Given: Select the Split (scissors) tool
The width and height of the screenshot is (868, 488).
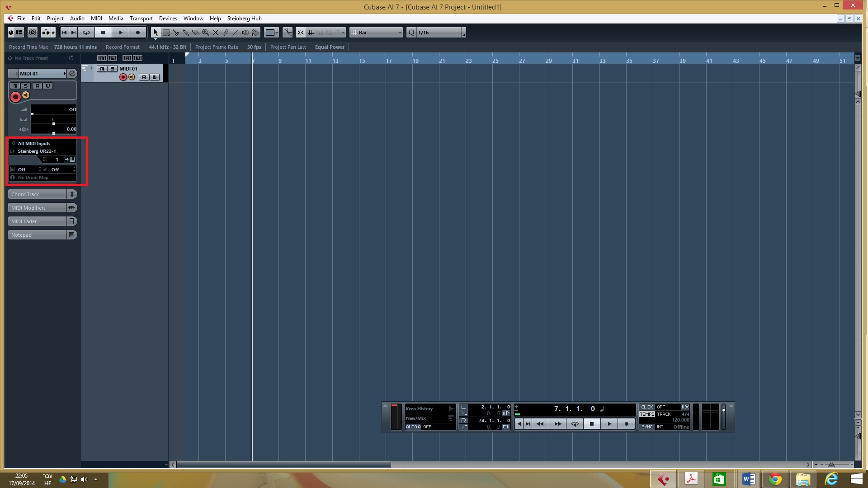Looking at the screenshot, I should coord(176,33).
